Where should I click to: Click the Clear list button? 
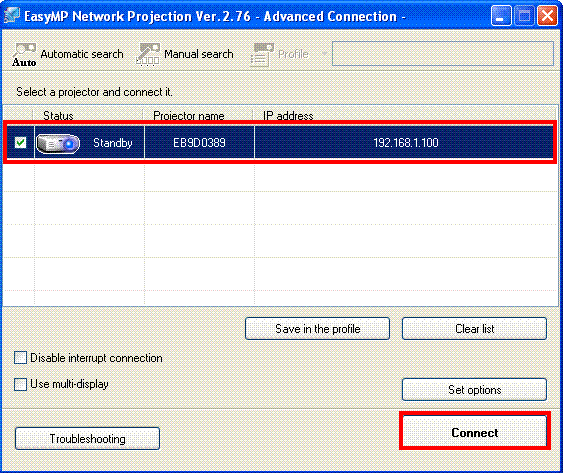[x=474, y=329]
